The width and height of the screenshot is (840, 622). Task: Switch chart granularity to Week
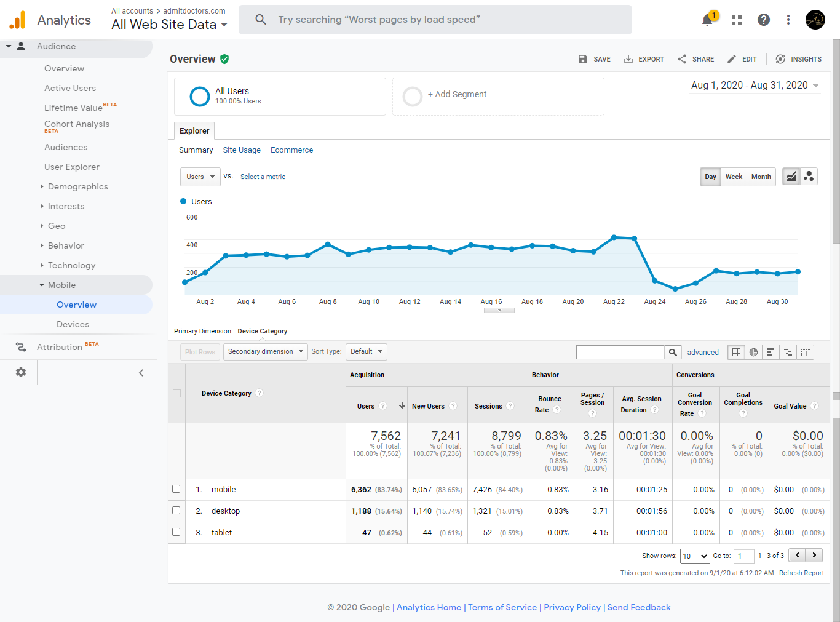734,177
